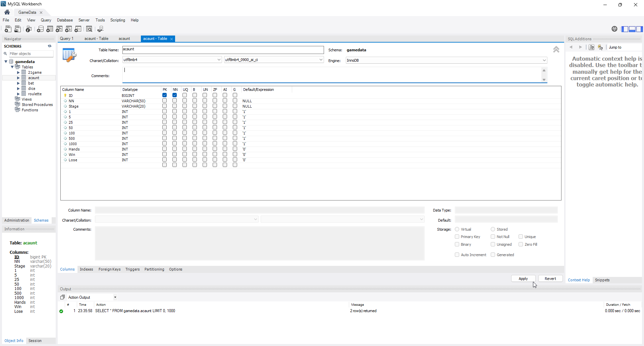Check NN checkbox for Win row
The width and height of the screenshot is (644, 346).
(174, 154)
